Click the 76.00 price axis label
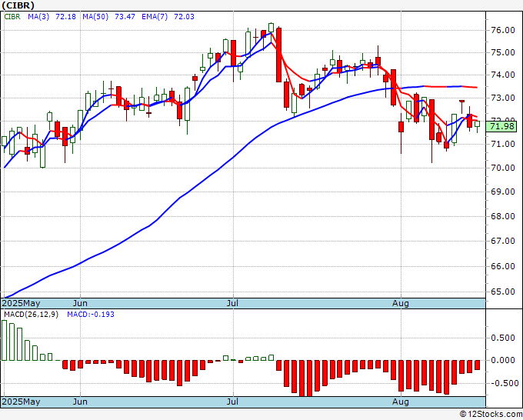The width and height of the screenshot is (523, 420). coord(503,30)
